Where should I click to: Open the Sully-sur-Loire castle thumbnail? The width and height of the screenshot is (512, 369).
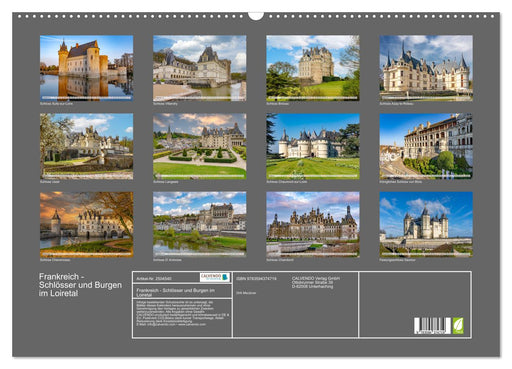pos(87,68)
